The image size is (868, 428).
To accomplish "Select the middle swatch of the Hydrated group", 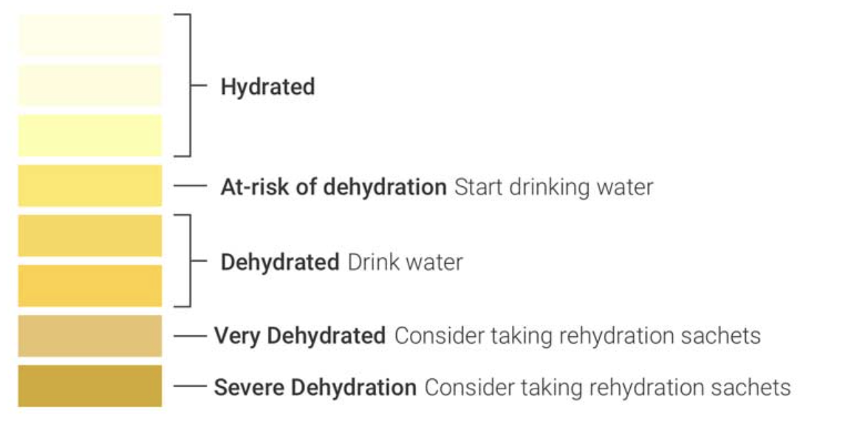I will click(90, 85).
